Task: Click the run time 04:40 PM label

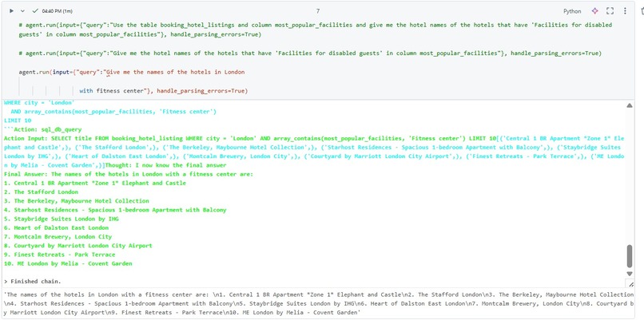Action: coord(57,11)
